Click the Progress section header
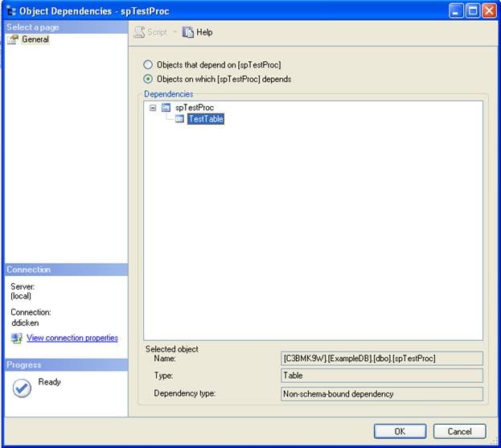 [x=67, y=365]
